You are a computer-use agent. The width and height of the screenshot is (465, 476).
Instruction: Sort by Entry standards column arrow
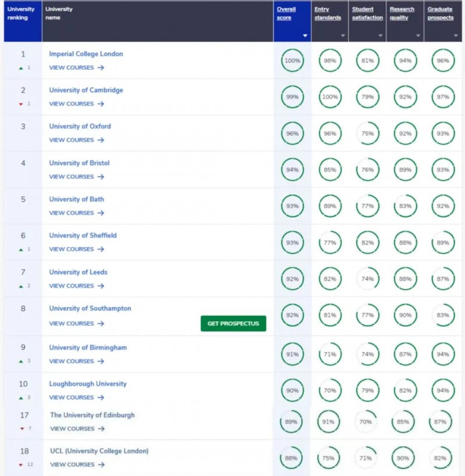click(x=342, y=36)
